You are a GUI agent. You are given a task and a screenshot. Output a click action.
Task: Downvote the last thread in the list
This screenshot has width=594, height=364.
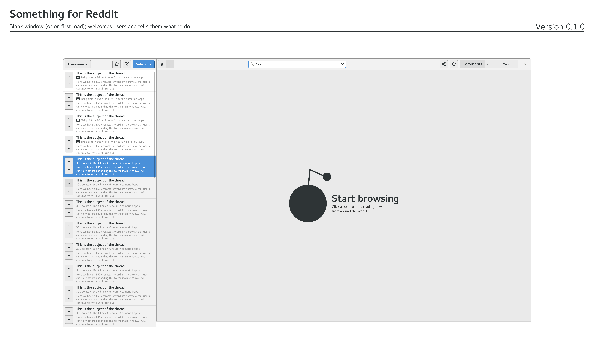click(x=69, y=320)
